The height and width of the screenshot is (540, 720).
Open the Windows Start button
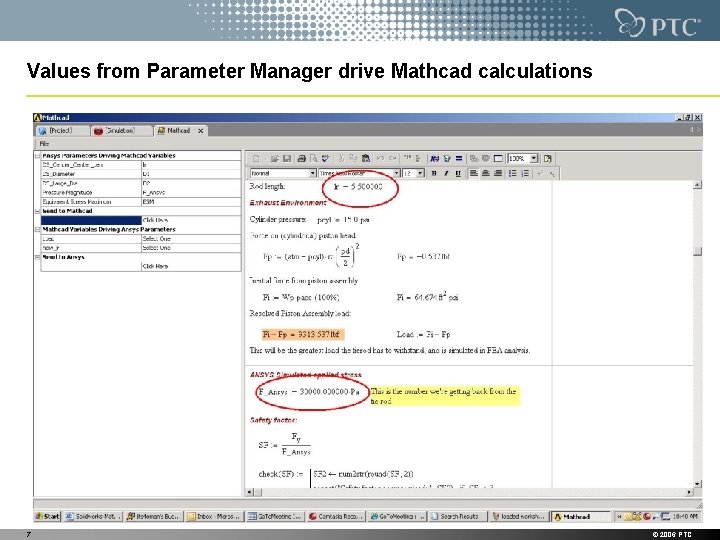[x=47, y=517]
